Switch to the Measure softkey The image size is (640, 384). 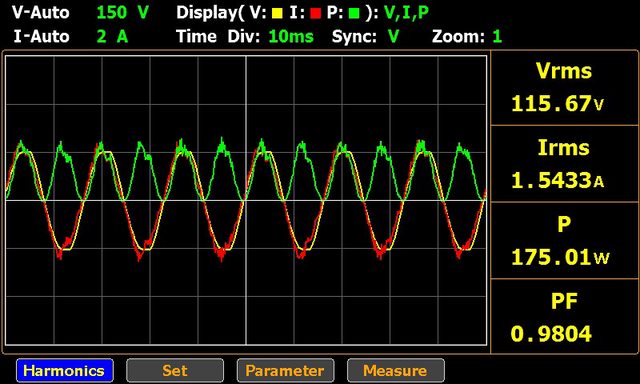pos(396,371)
